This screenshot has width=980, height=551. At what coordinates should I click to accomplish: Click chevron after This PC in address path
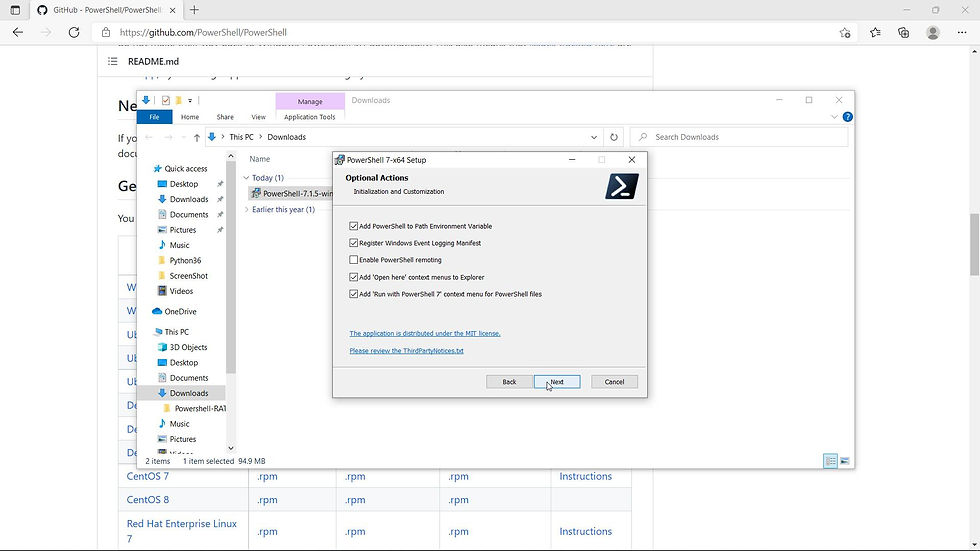[261, 137]
